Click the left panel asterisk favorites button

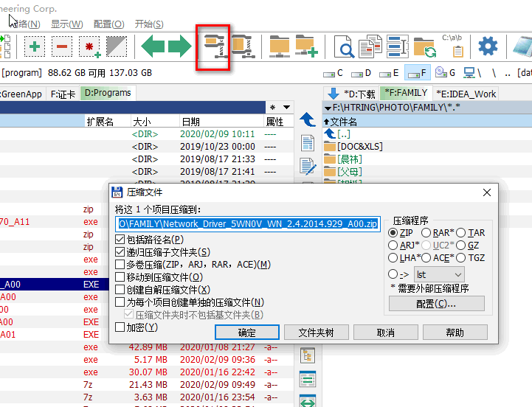click(272, 108)
